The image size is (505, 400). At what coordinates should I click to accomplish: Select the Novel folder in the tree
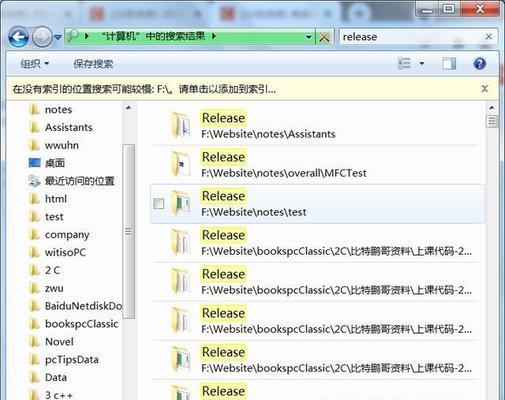point(59,342)
